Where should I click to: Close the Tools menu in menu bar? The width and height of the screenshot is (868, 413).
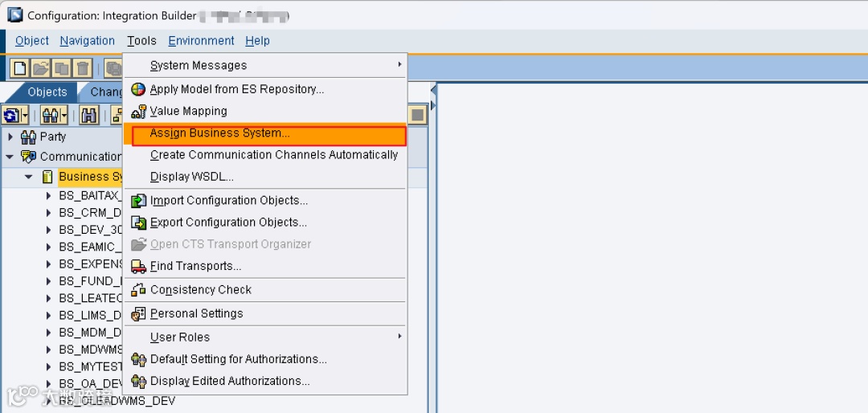[141, 41]
